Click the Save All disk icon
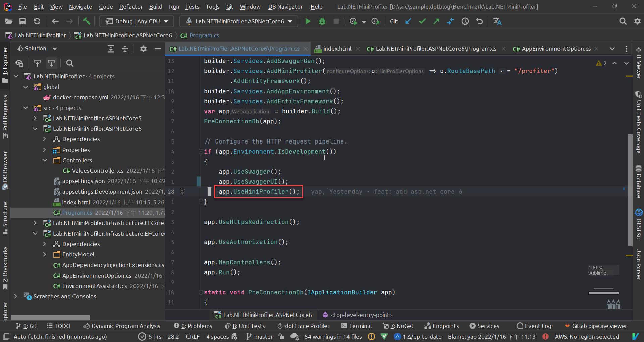The width and height of the screenshot is (644, 342). pos(22,21)
